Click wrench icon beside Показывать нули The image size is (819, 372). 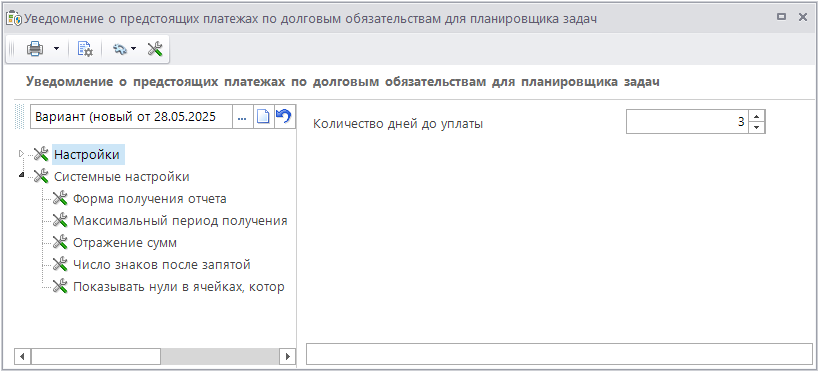(61, 286)
